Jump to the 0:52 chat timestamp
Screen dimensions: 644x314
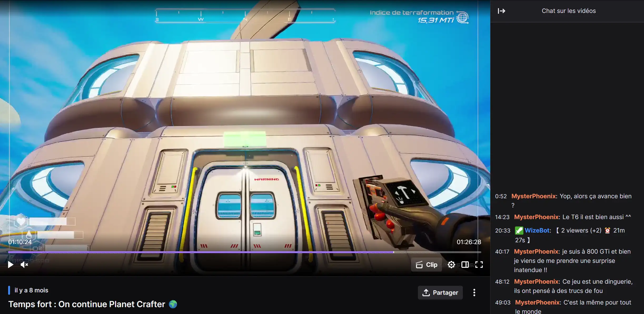coord(501,196)
